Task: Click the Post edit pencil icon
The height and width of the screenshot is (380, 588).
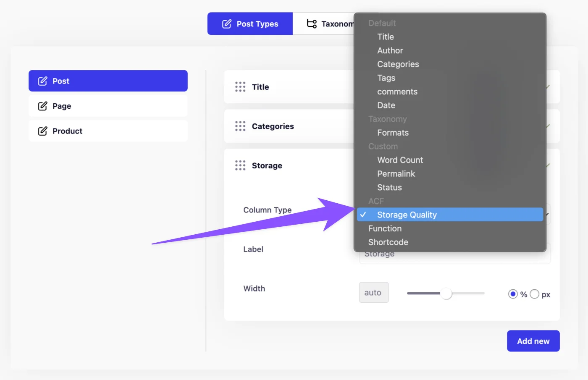Action: coord(42,81)
